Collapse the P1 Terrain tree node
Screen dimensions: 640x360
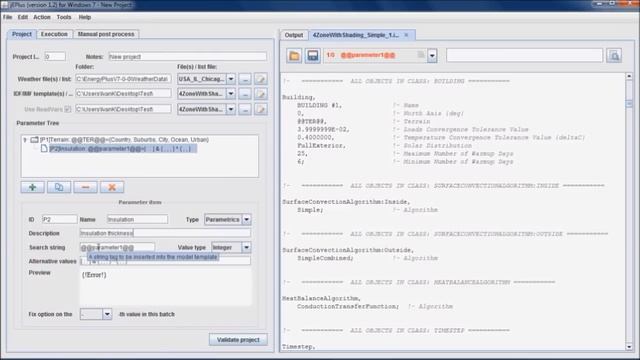pos(25,140)
